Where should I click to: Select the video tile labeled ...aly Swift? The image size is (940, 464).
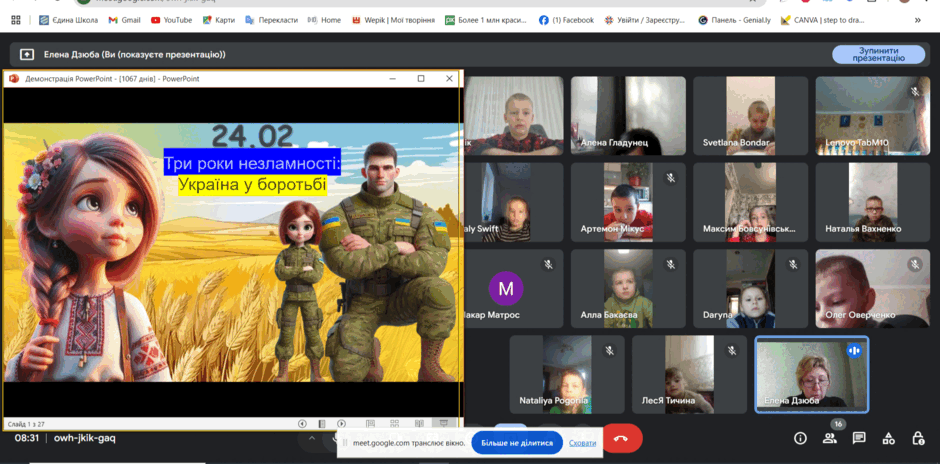click(x=514, y=202)
